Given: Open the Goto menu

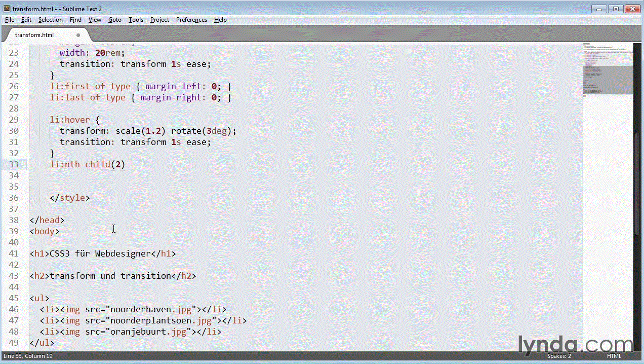Looking at the screenshot, I should 115,20.
